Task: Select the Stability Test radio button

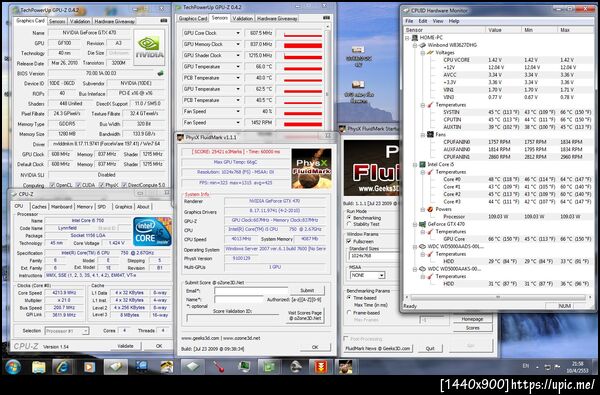Action: coord(349,224)
